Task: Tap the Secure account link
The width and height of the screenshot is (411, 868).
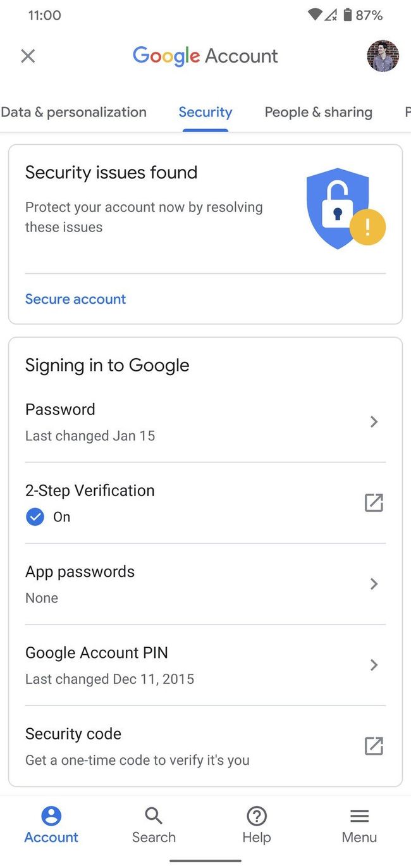Action: pyautogui.click(x=75, y=299)
